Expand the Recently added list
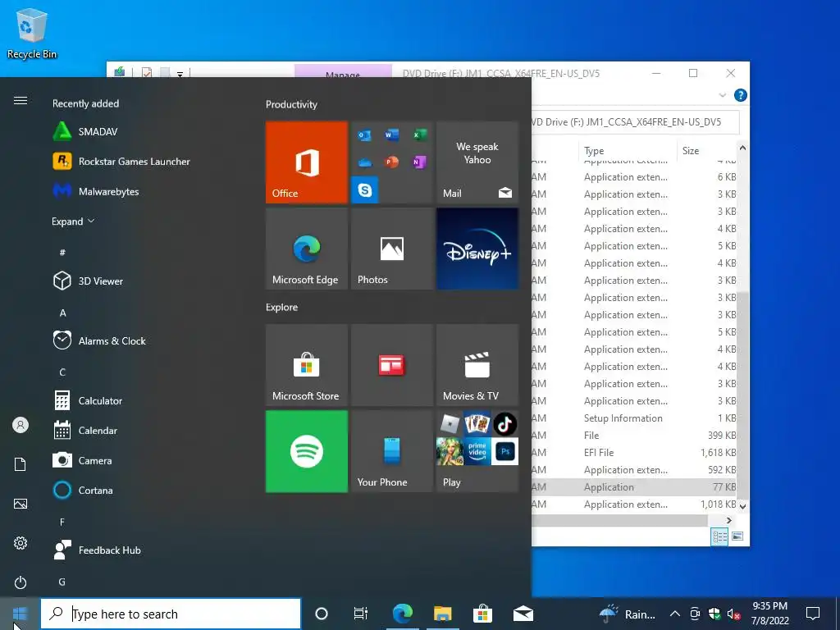The height and width of the screenshot is (630, 840). pos(73,221)
